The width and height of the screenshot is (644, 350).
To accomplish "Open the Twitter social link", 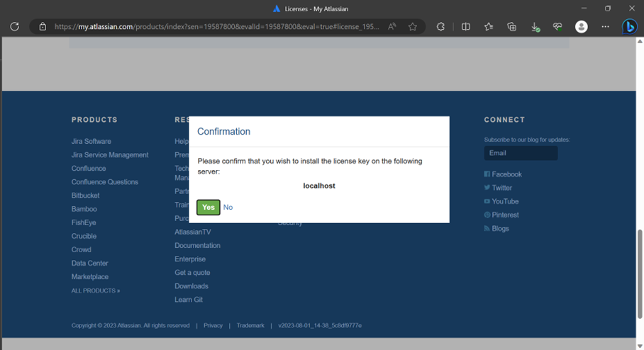I will tap(498, 188).
